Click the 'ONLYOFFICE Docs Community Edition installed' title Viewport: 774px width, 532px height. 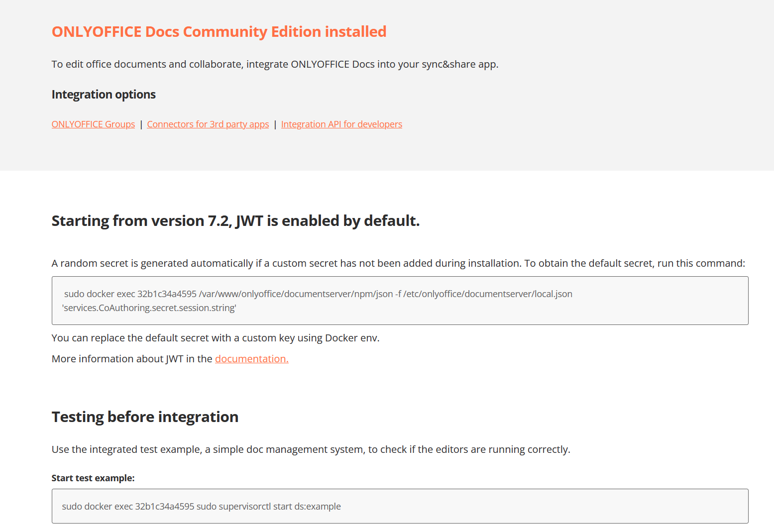click(x=219, y=32)
